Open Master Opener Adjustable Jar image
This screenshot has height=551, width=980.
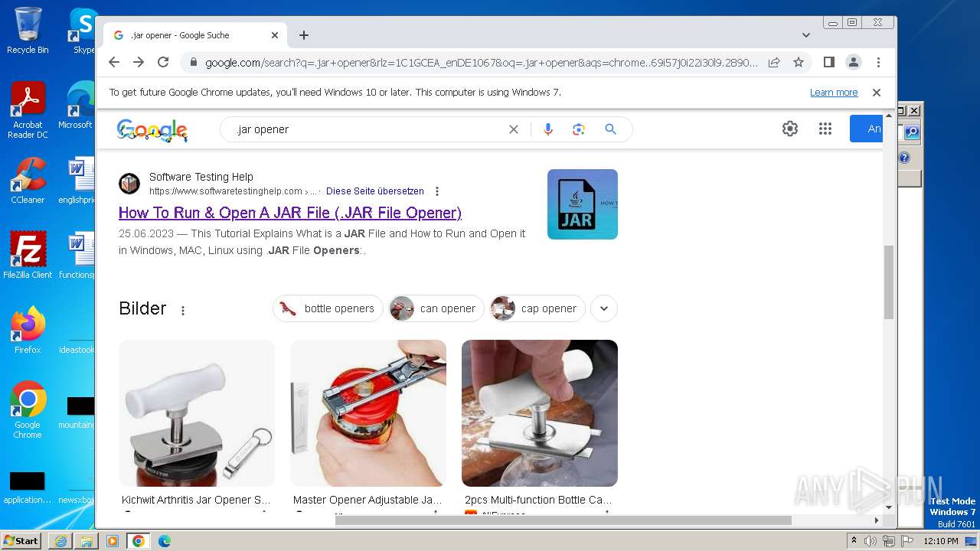pos(368,413)
